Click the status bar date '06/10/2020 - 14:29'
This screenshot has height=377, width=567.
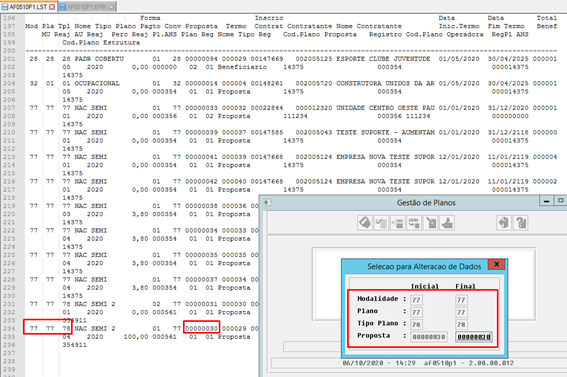[379, 363]
